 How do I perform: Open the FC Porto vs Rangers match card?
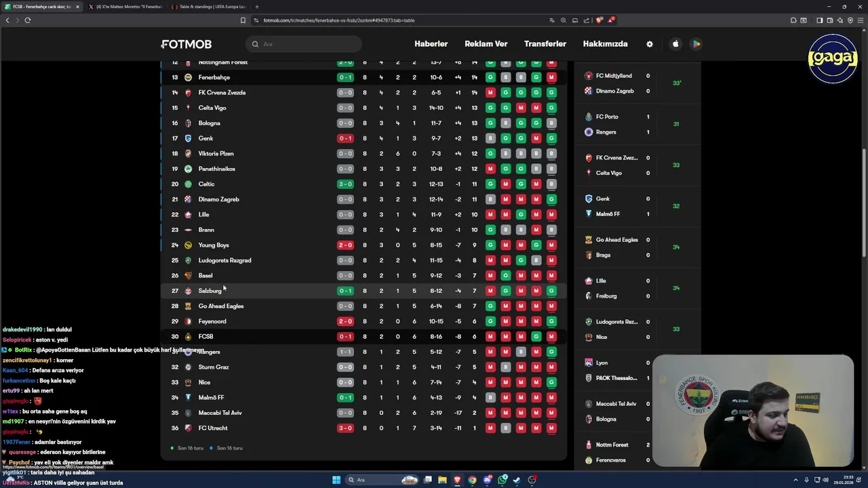[x=637, y=124]
